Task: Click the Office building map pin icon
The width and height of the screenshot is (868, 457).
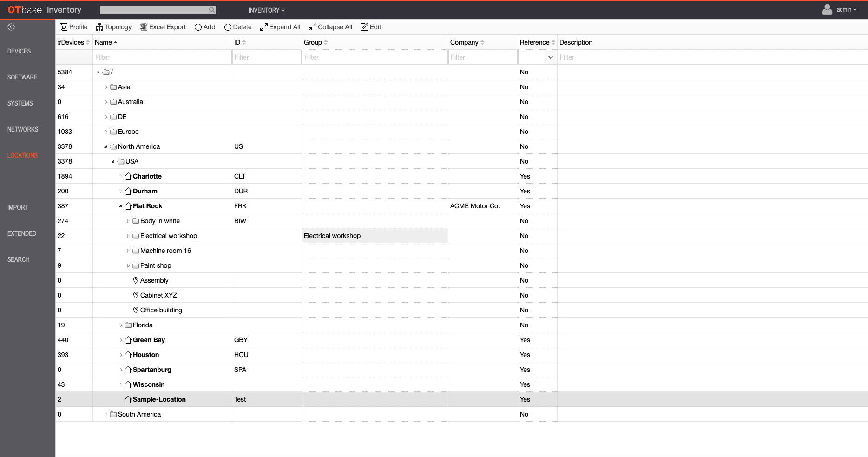Action: 136,310
